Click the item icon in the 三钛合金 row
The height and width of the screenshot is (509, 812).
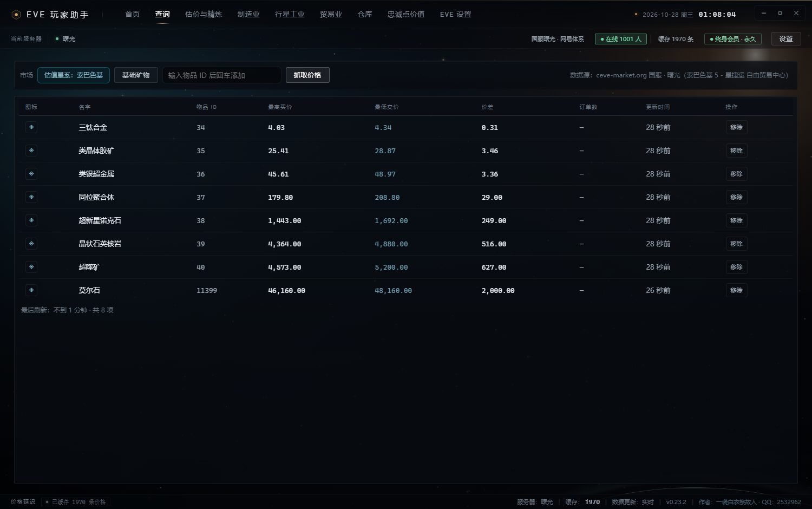click(31, 127)
